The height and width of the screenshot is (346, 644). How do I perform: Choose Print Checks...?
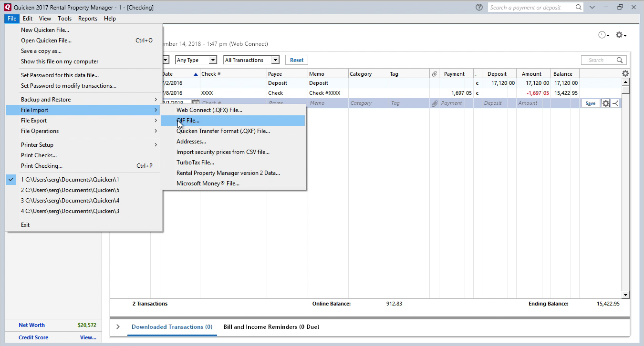[x=84, y=155]
